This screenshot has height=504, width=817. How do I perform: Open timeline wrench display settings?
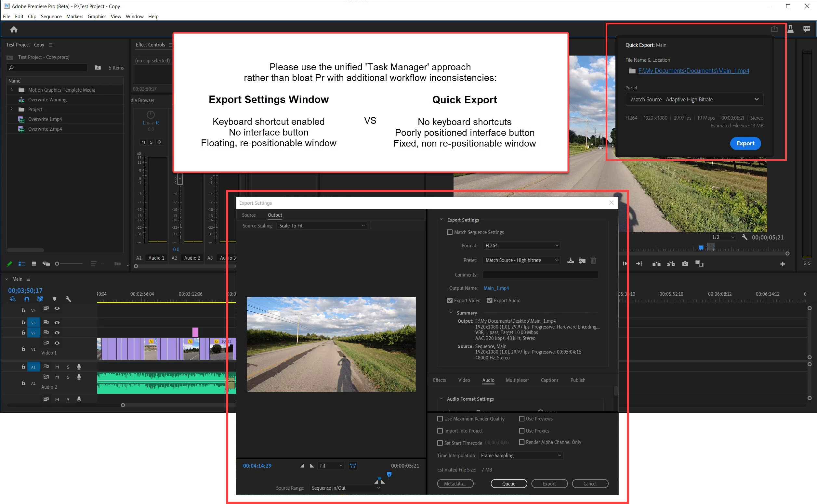click(x=68, y=299)
